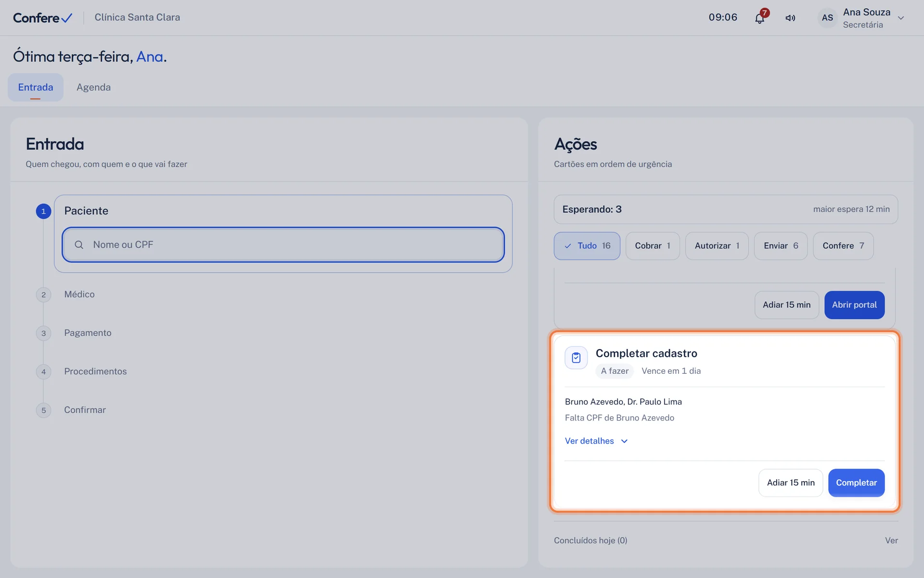Screen dimensions: 924x578
Task: Click the 'Falta CPF de Bruno Azevedo' text
Action: [619, 418]
